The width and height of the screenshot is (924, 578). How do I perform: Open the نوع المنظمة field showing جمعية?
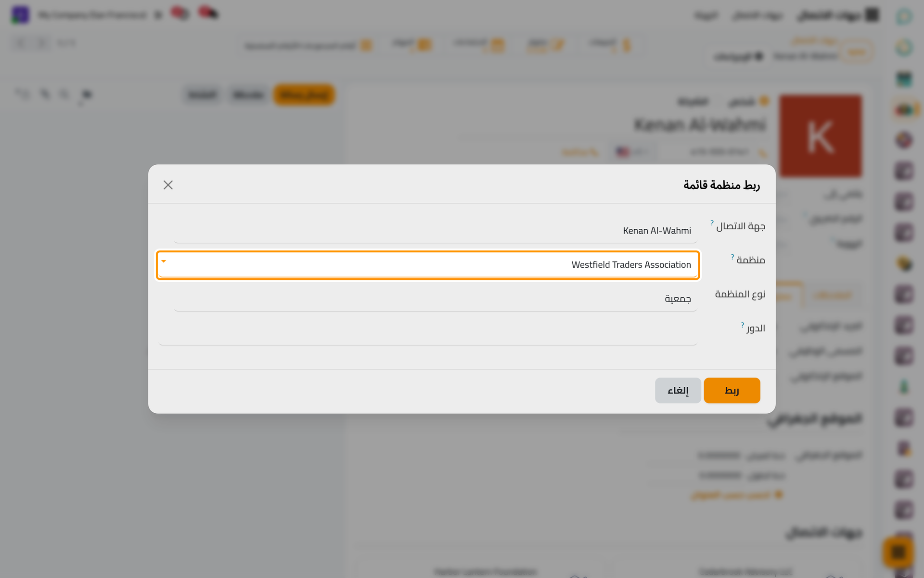click(435, 299)
